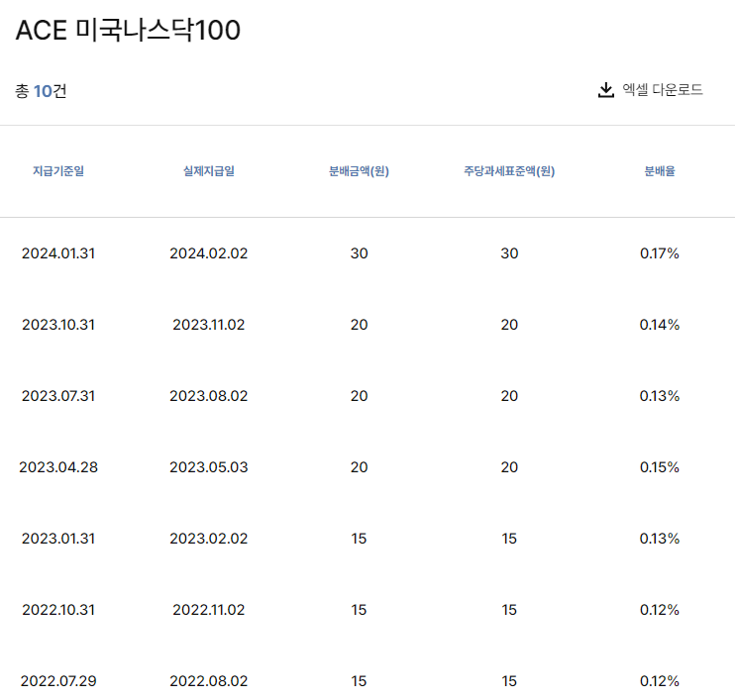The image size is (737, 700).
Task: Click the Excel download arrow icon
Action: (x=606, y=90)
